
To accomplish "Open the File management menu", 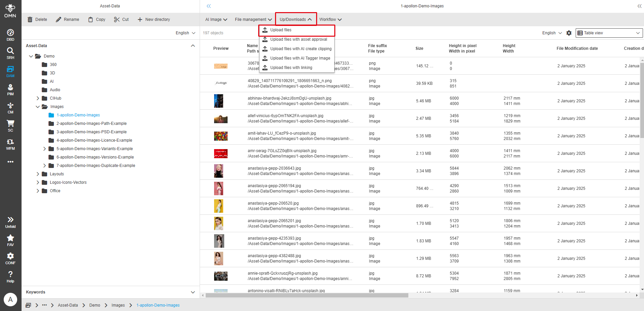I will pyautogui.click(x=253, y=19).
